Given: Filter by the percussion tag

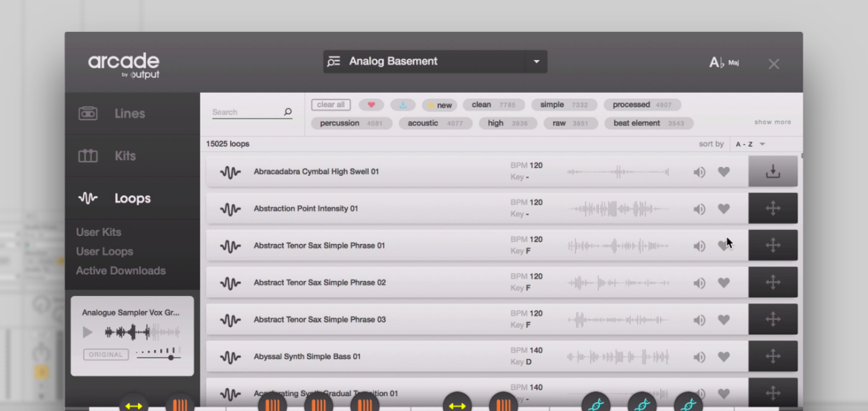Looking at the screenshot, I should coord(352,123).
